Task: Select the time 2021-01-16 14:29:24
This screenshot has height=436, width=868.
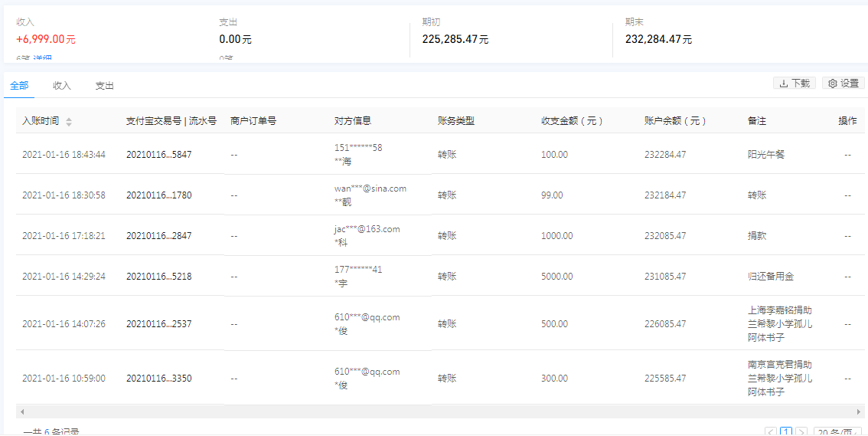Action: tap(64, 276)
